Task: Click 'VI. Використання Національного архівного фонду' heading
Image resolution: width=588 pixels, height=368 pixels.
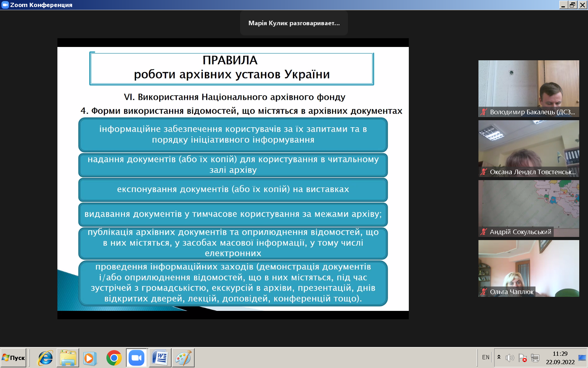Action: coord(234,97)
